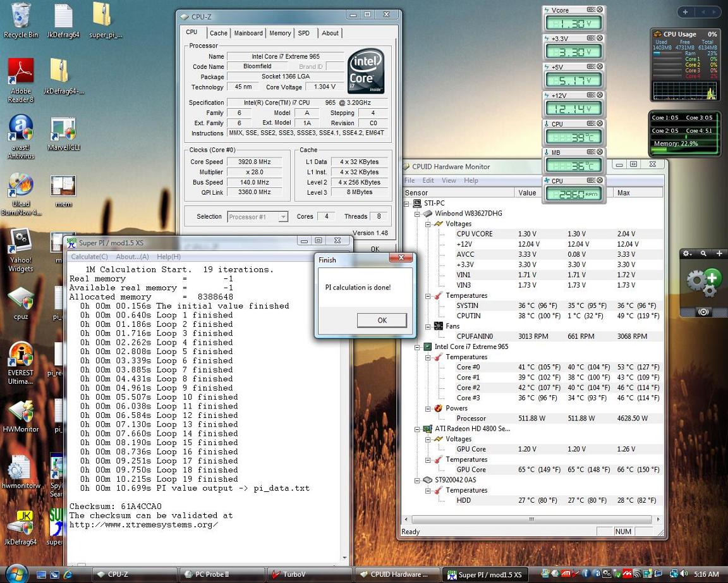Screen dimensions: 728x583
Task: Open the Processor #1 selection dropdown
Action: pyautogui.click(x=258, y=217)
